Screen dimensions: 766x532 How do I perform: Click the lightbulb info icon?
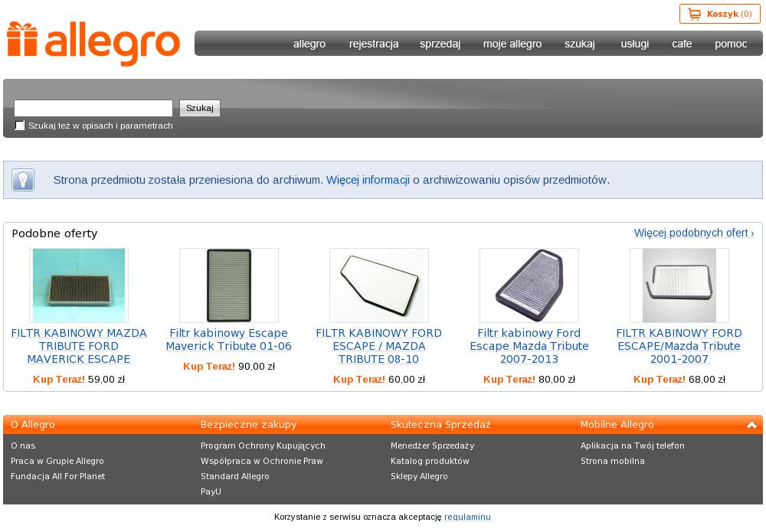[22, 180]
